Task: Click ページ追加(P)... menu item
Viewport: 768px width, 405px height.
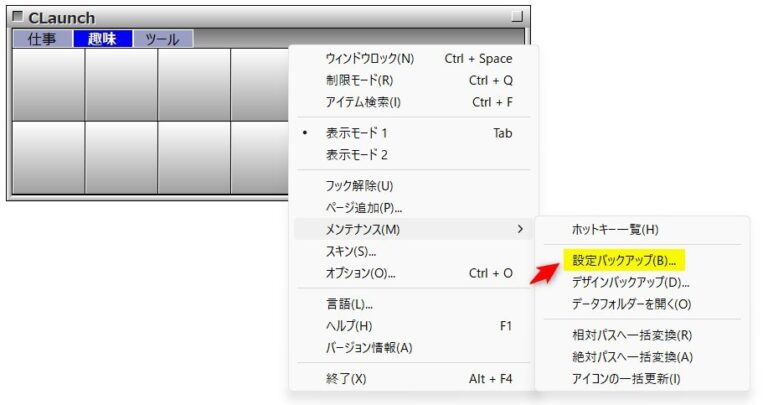Action: pyautogui.click(x=413, y=208)
